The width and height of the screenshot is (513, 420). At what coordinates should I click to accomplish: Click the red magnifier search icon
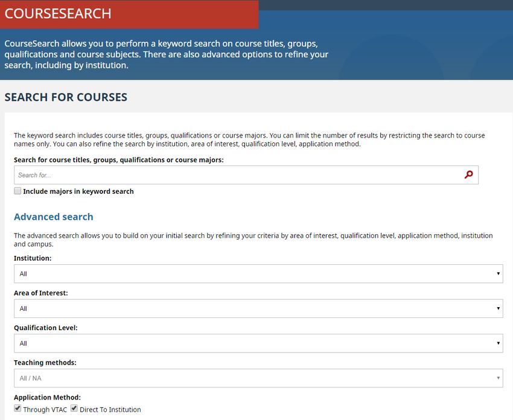tap(468, 174)
